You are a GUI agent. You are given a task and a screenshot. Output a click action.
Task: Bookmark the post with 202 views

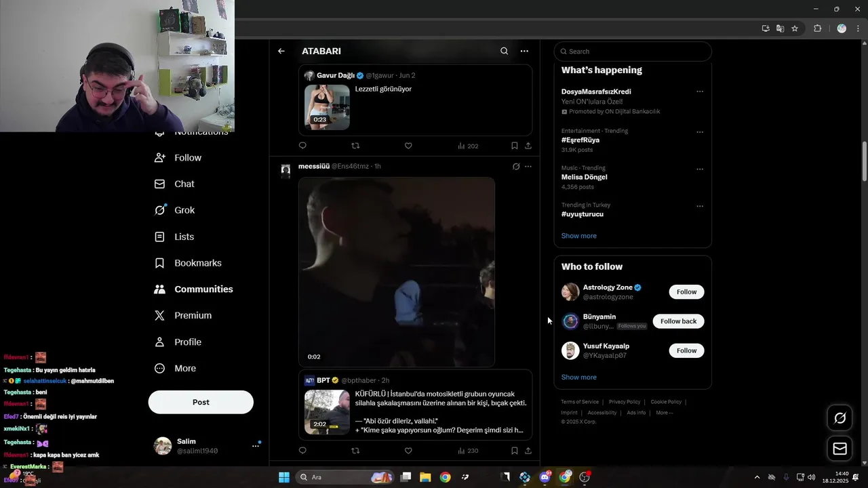pyautogui.click(x=515, y=146)
